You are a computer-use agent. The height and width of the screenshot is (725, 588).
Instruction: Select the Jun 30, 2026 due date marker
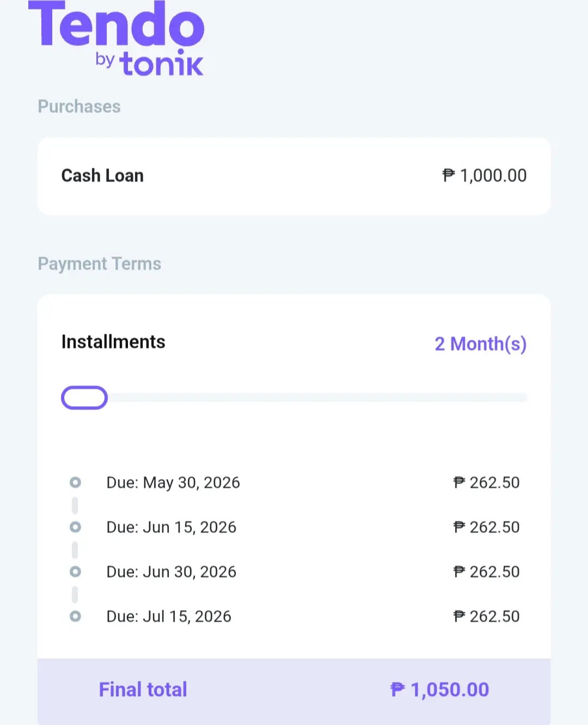point(75,572)
